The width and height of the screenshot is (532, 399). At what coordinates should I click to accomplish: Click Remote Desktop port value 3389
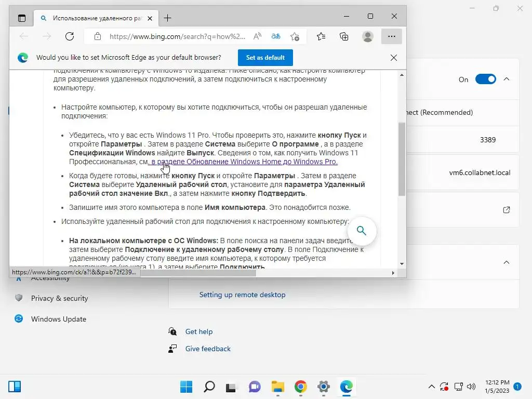pyautogui.click(x=488, y=140)
